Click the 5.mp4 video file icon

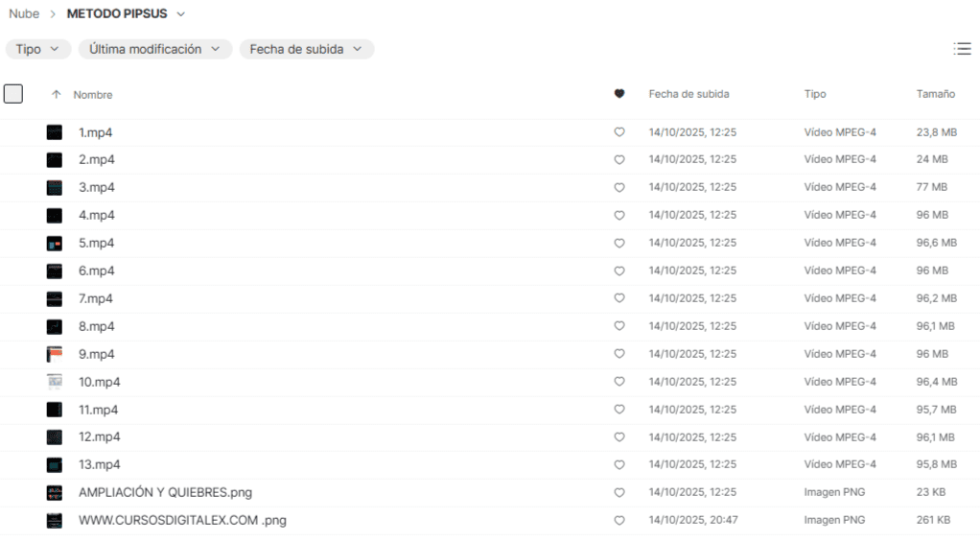tap(55, 244)
